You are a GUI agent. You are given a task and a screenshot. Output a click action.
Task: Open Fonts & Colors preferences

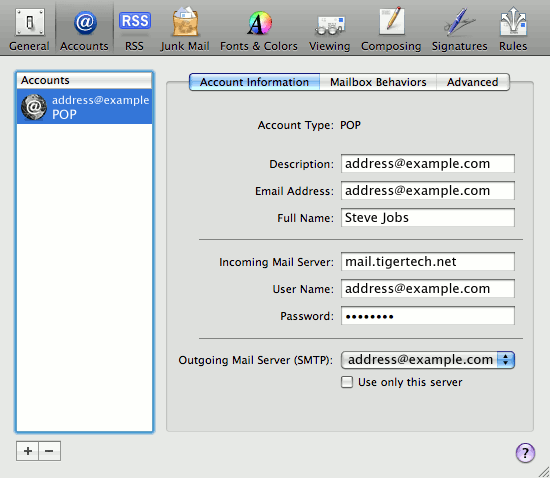[259, 30]
